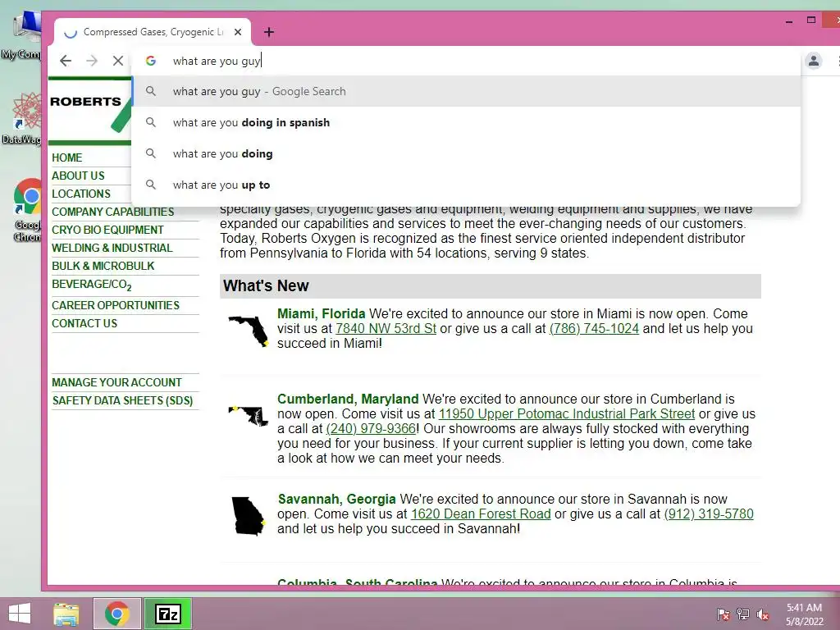Click Cumberland phone (240) 979-9366
840x630 pixels.
click(x=371, y=428)
